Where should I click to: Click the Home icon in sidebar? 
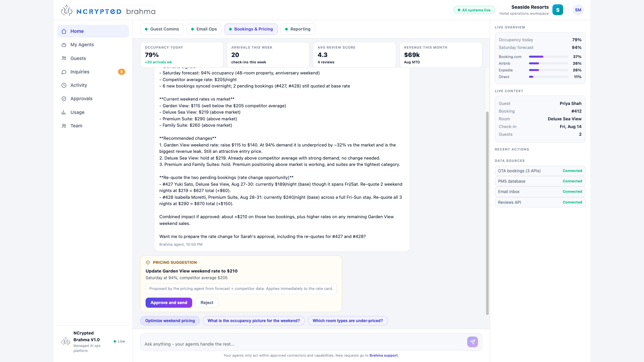[64, 31]
